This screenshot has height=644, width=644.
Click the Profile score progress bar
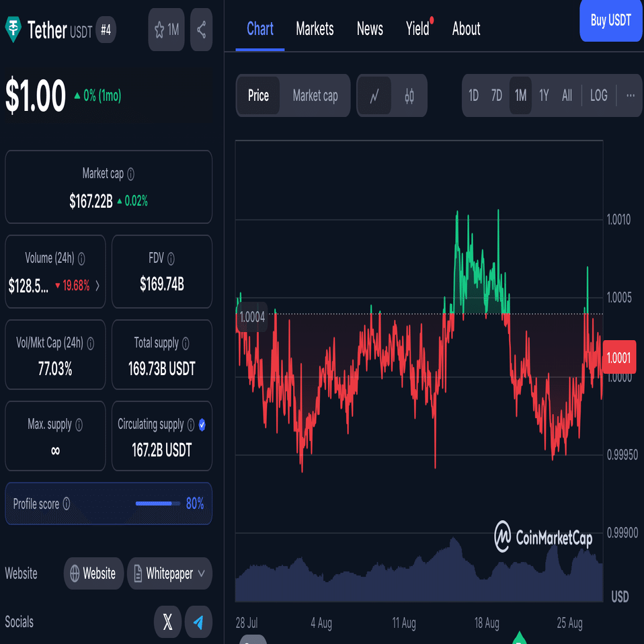click(x=158, y=504)
